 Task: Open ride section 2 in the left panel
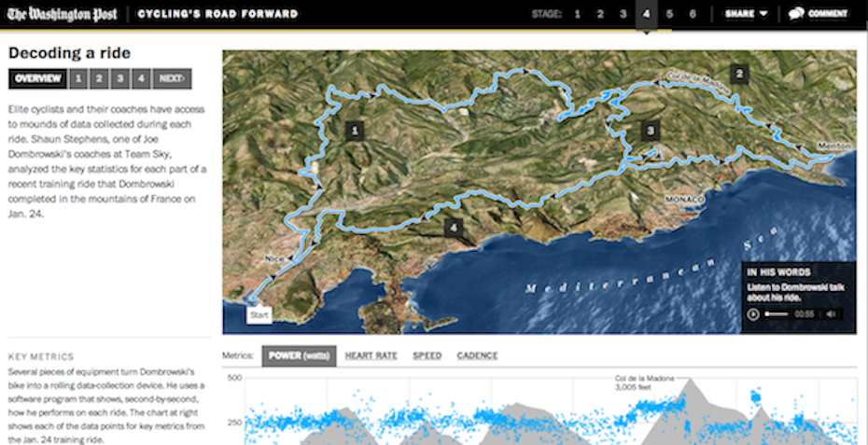[99, 78]
